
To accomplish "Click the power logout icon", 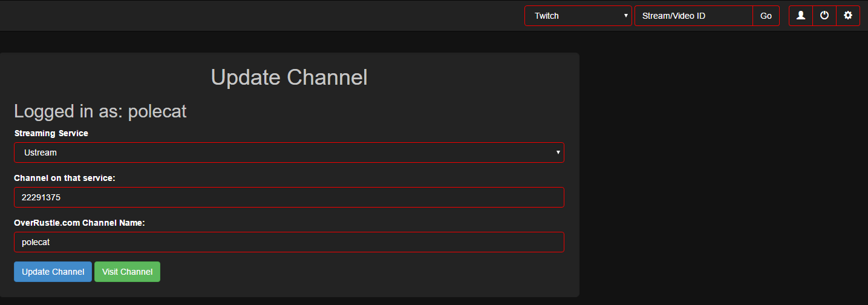I will 824,16.
